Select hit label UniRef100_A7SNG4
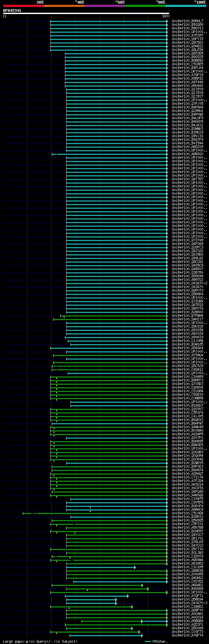 point(187,355)
